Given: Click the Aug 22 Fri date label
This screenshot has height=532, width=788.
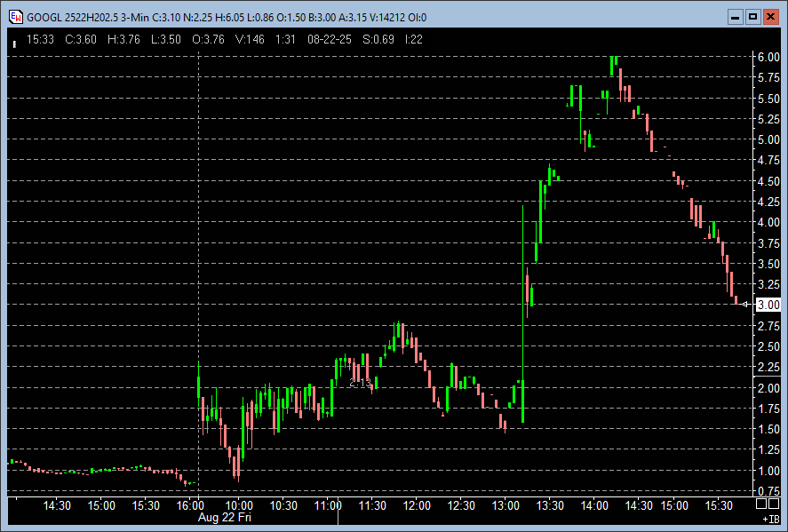Looking at the screenshot, I should [224, 518].
